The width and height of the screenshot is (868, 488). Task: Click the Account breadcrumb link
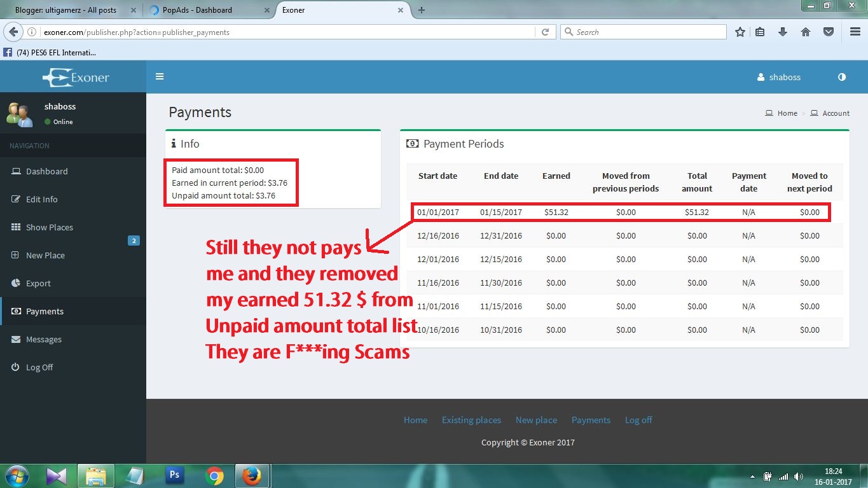[x=836, y=113]
